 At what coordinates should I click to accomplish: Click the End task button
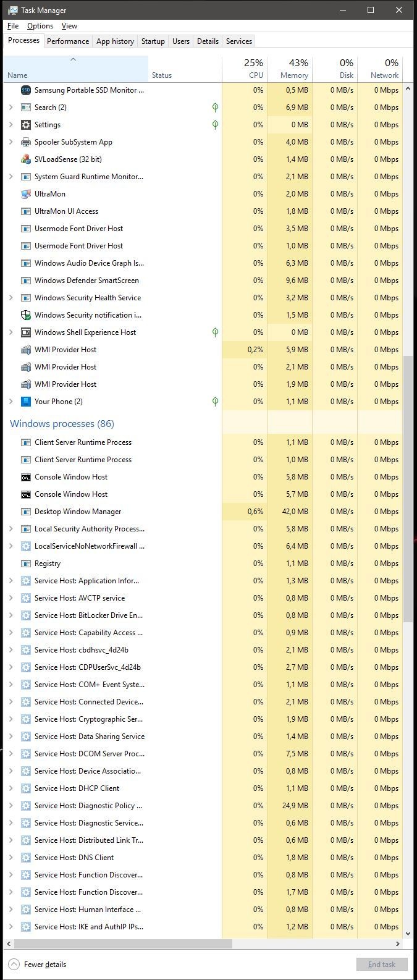click(382, 965)
